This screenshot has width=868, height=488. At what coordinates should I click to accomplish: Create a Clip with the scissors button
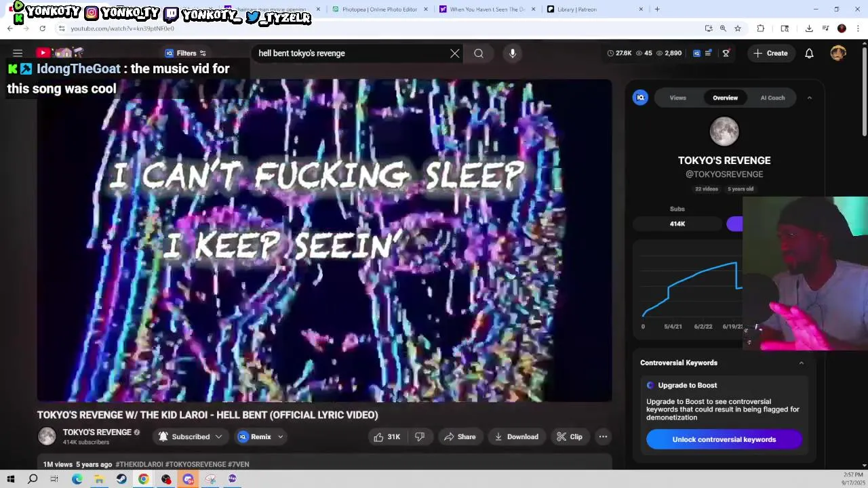coord(570,436)
